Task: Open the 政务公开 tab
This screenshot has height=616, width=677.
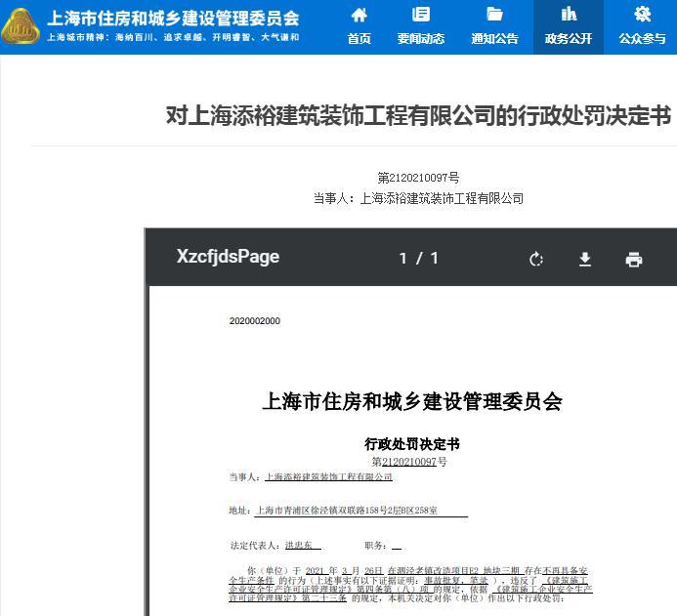Action: (x=569, y=27)
